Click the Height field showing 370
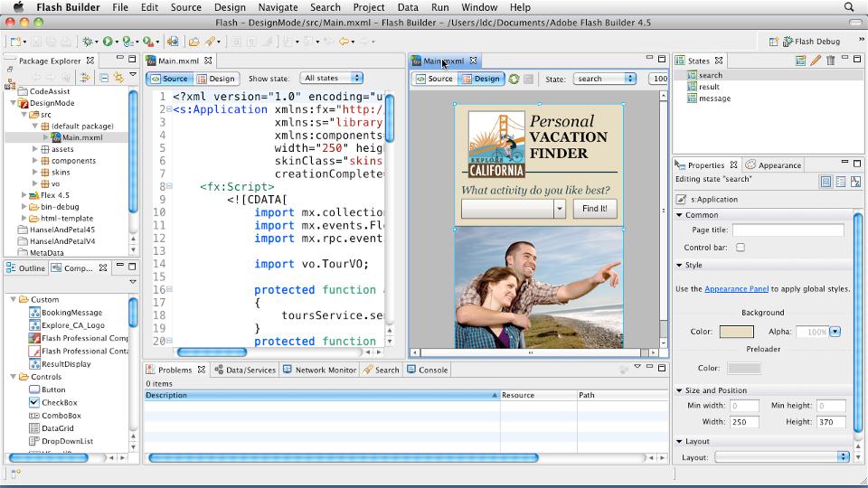The height and width of the screenshot is (488, 868). click(x=831, y=422)
